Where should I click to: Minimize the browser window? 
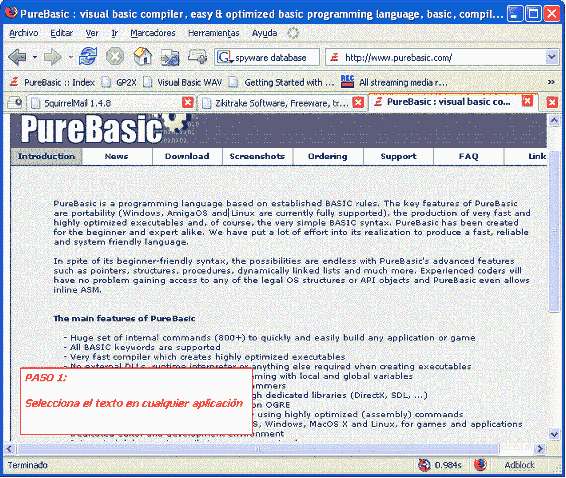point(514,14)
